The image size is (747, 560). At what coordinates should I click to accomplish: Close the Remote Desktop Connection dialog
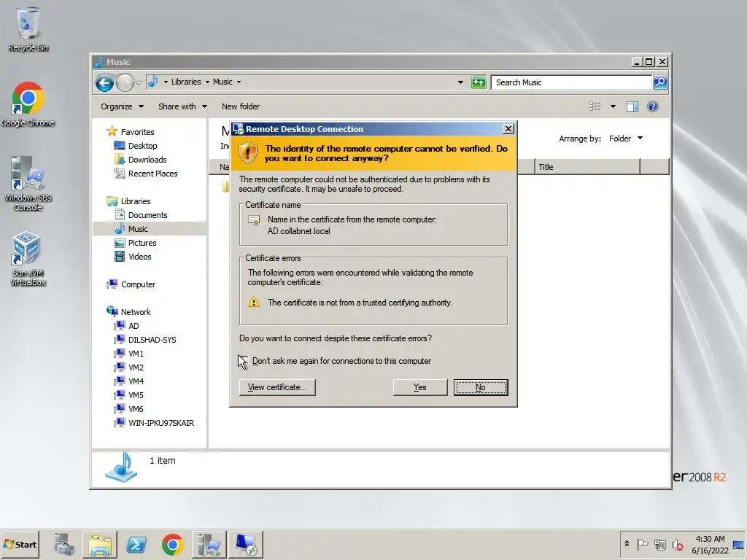508,129
